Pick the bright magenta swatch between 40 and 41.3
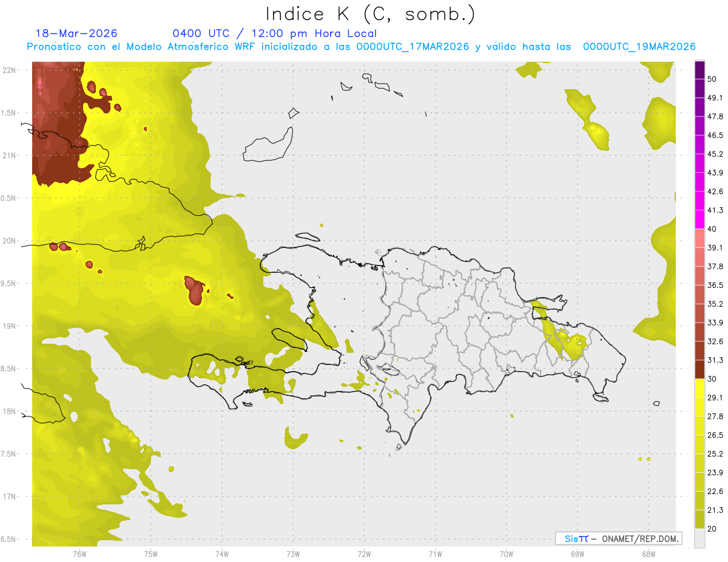Screen dimensions: 728x562 click(x=699, y=219)
